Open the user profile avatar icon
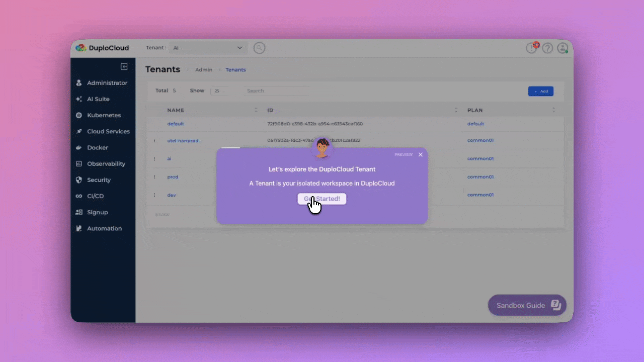The image size is (644, 362). (x=562, y=48)
